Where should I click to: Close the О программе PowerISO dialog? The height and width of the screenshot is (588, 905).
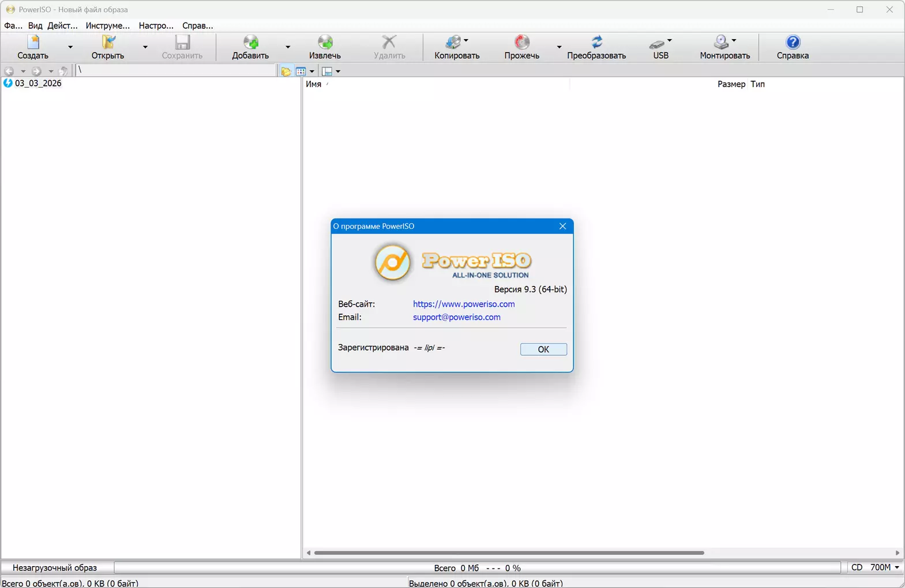pos(563,226)
